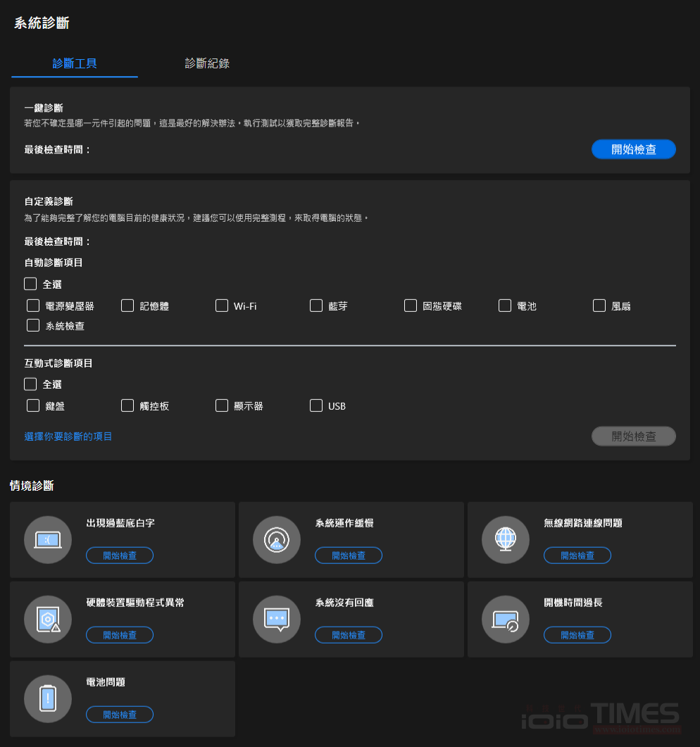700x747 pixels.
Task: Open the 診斷工具 tab
Action: click(75, 63)
